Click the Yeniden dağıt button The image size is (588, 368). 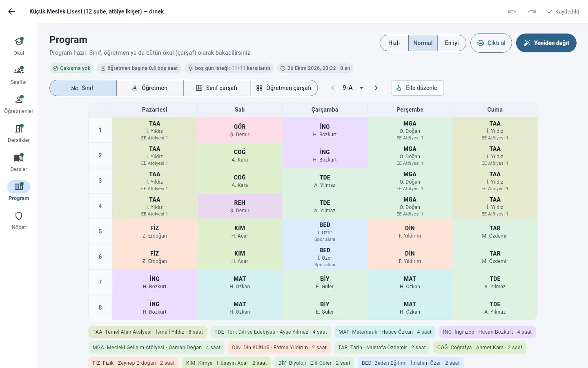point(546,43)
